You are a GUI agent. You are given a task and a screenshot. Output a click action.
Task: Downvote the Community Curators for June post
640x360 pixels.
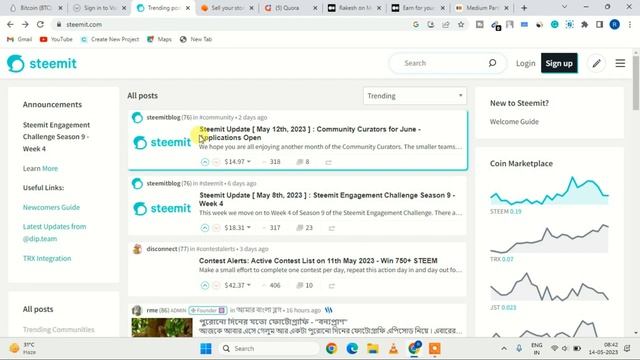coord(216,162)
